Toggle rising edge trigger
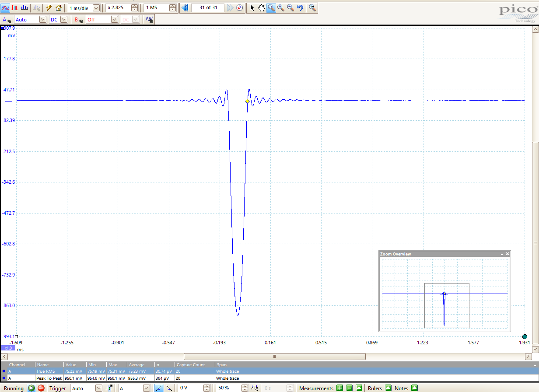 click(x=159, y=388)
